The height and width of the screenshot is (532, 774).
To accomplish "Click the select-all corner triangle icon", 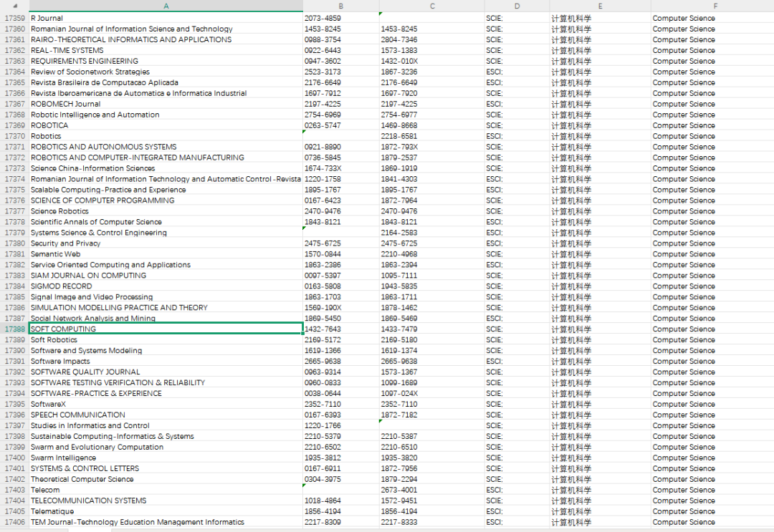I will click(x=15, y=6).
